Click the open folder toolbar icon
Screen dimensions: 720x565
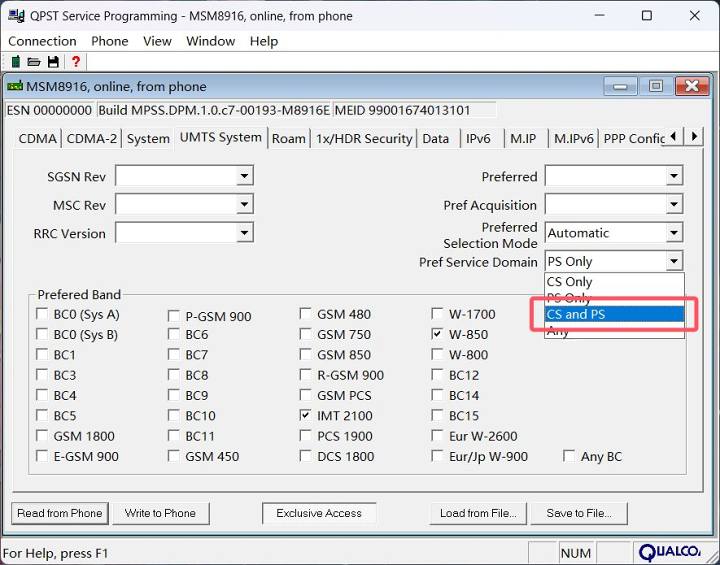click(34, 61)
